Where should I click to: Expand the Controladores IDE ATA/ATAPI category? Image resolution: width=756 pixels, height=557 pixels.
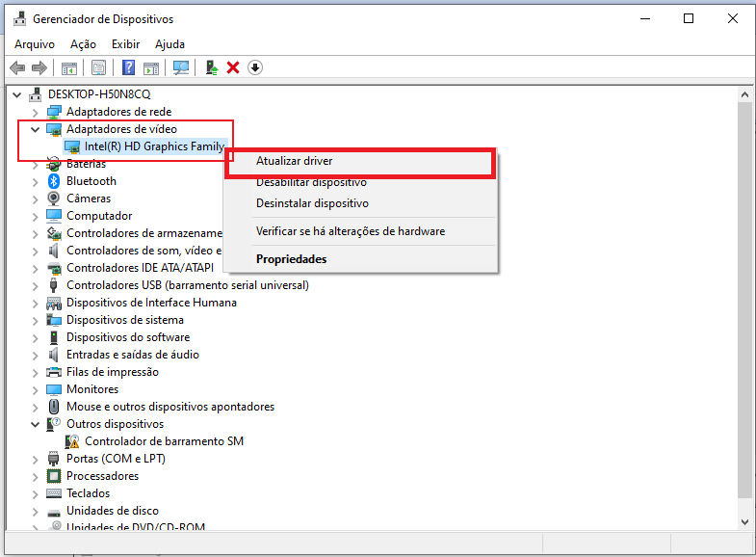35,269
